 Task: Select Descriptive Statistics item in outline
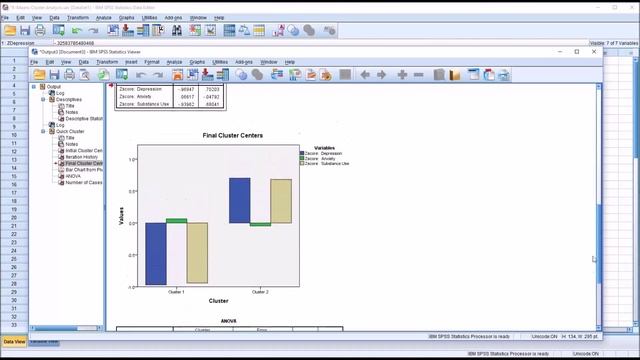pos(84,118)
